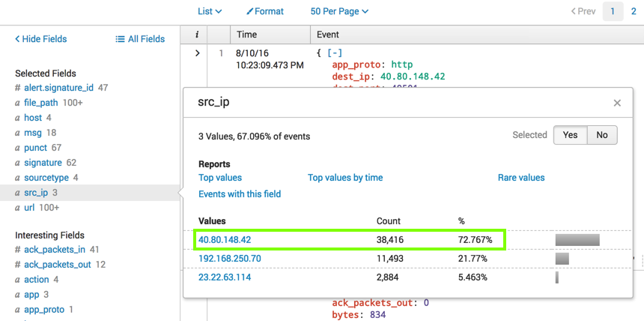Set Selected to Yes

[570, 135]
